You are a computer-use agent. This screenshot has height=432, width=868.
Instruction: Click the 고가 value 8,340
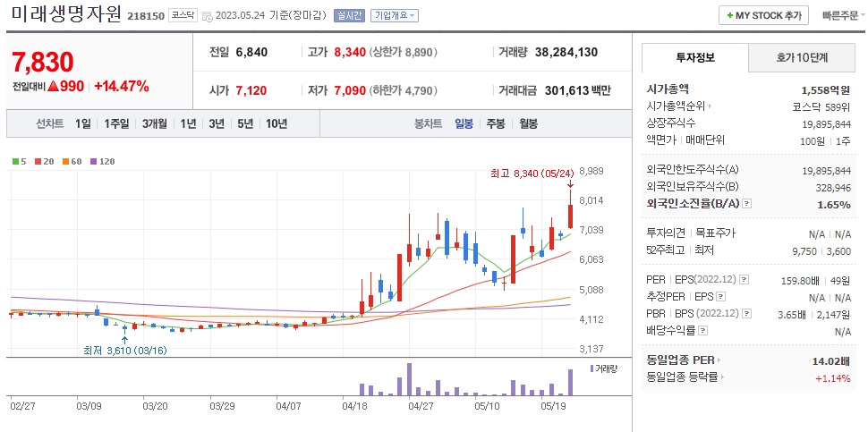350,52
